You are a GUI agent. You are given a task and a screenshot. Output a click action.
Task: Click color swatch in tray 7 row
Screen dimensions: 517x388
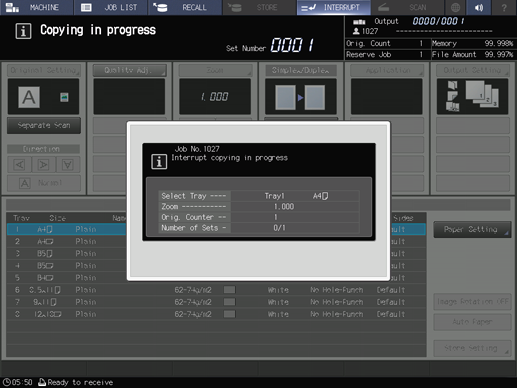[x=229, y=302]
